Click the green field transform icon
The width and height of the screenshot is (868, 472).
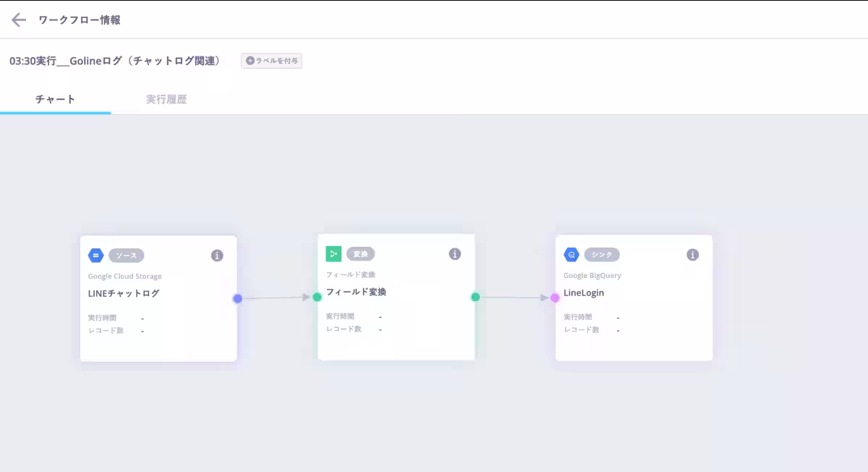[333, 254]
